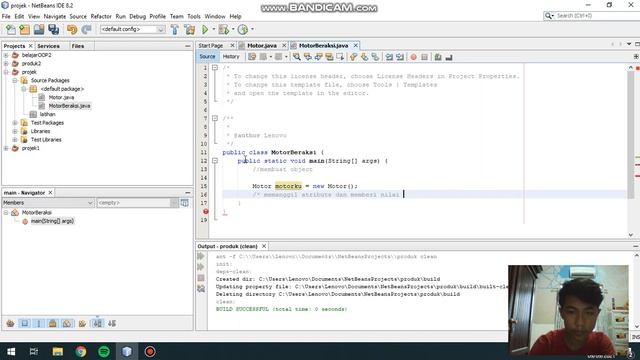Click the History view button

(231, 57)
